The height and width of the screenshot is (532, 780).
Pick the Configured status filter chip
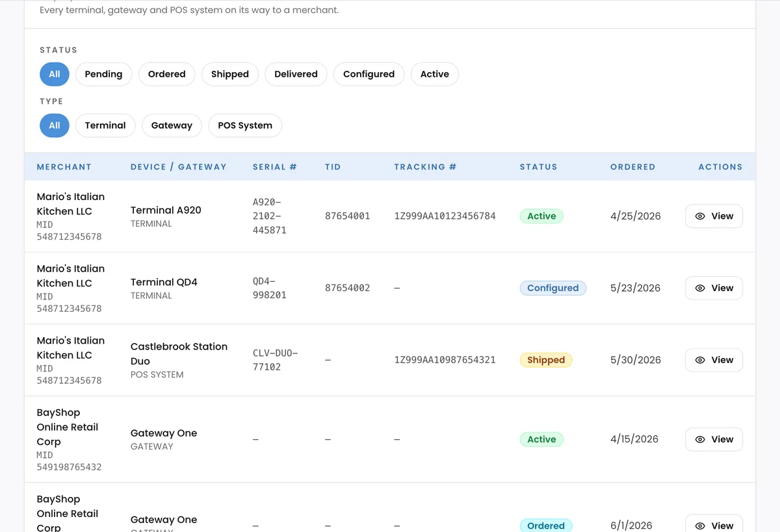369,74
